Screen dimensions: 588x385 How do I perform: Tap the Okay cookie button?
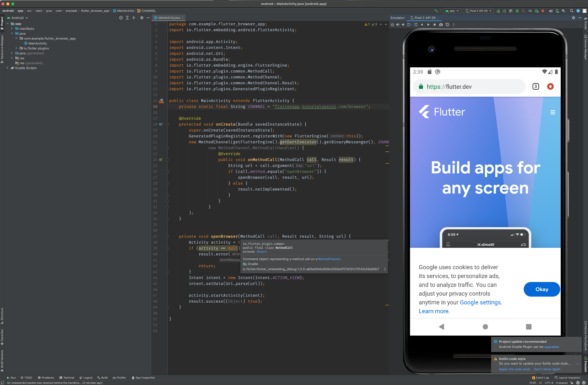542,289
